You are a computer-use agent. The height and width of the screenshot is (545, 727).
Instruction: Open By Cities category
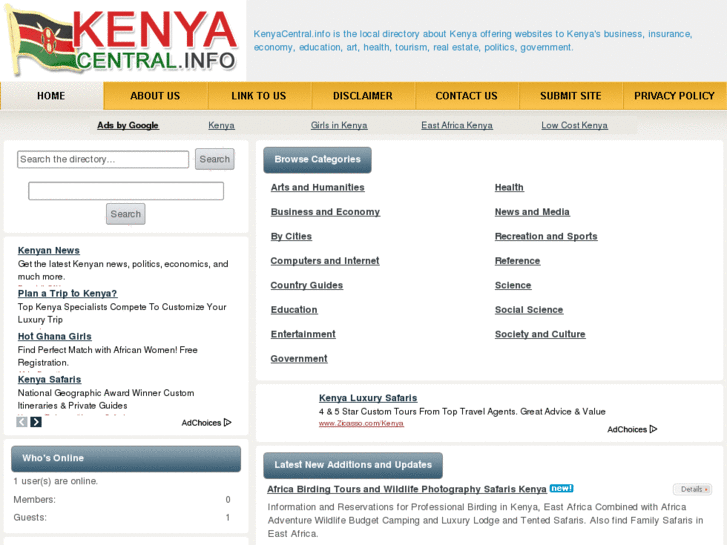(291, 237)
